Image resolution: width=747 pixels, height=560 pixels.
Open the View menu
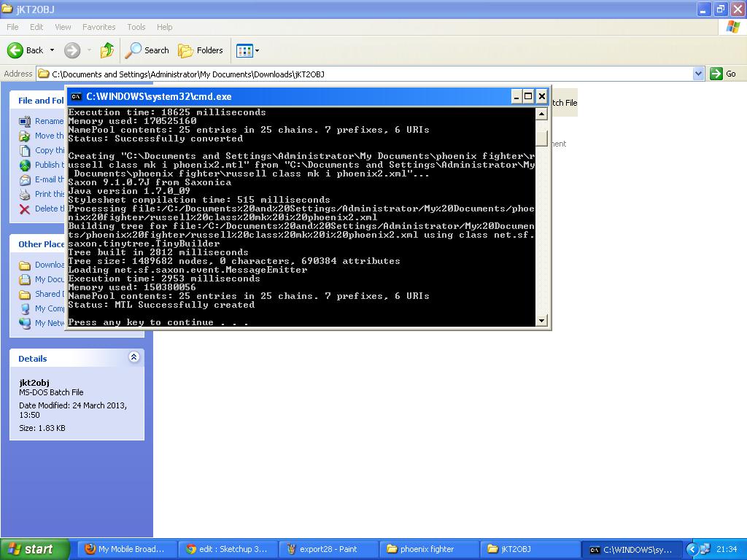pyautogui.click(x=63, y=27)
